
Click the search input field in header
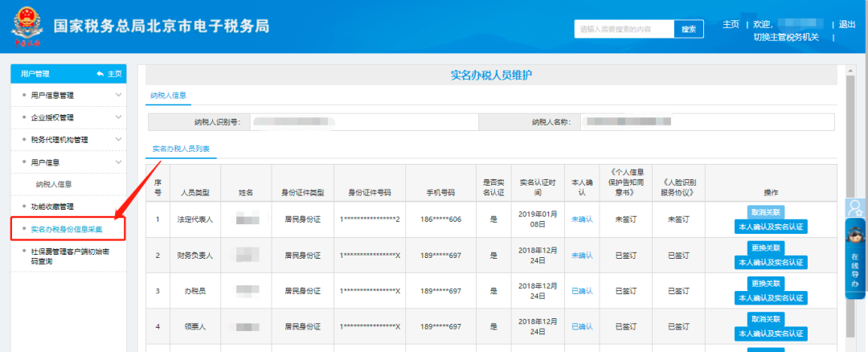[x=624, y=29]
